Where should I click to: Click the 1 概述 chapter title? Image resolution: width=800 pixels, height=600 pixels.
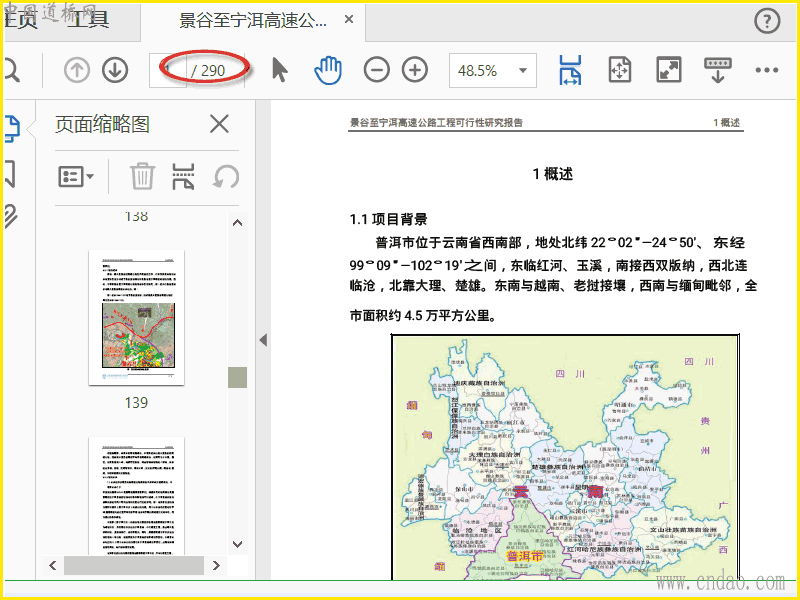pos(553,174)
